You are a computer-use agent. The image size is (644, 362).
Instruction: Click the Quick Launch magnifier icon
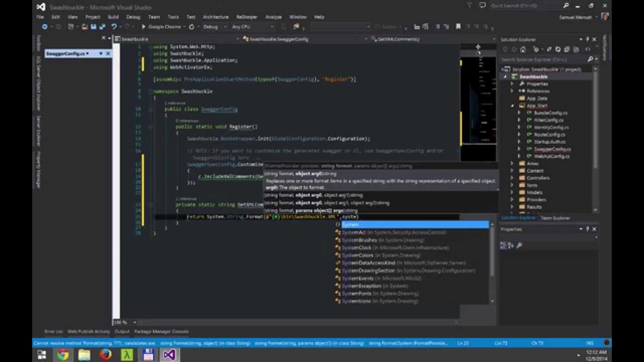pyautogui.click(x=566, y=6)
